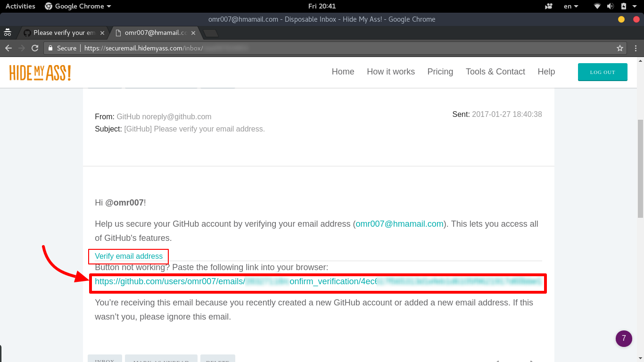Screen dimensions: 644x362
Task: Expand the 'en' keyboard language dropdown
Action: pos(570,6)
